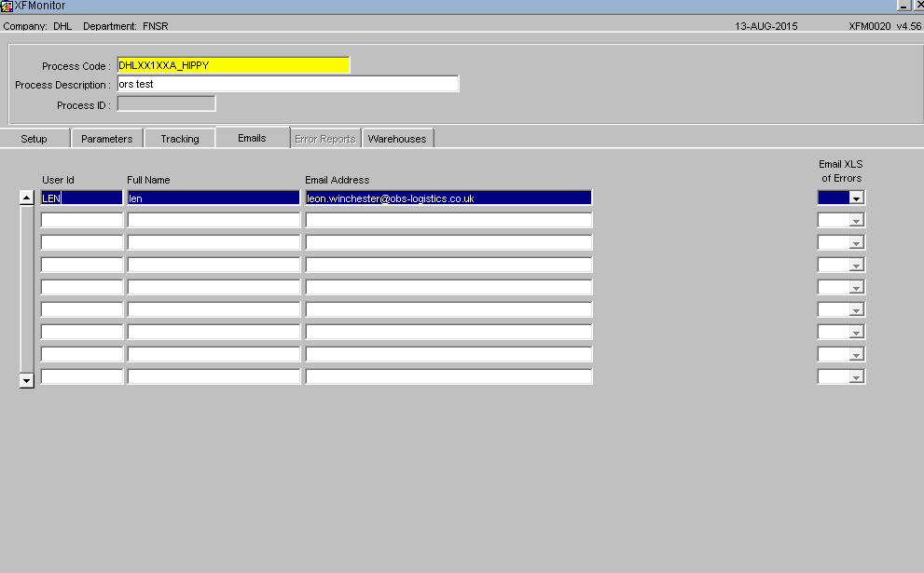This screenshot has height=573, width=924.
Task: Click the empty Email Address field in second row
Action: [x=448, y=220]
